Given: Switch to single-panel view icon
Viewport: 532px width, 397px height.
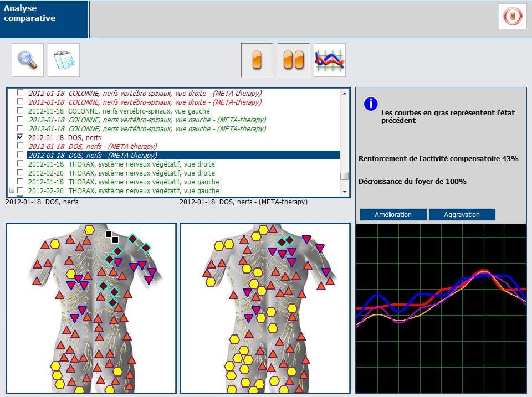Looking at the screenshot, I should (x=257, y=60).
